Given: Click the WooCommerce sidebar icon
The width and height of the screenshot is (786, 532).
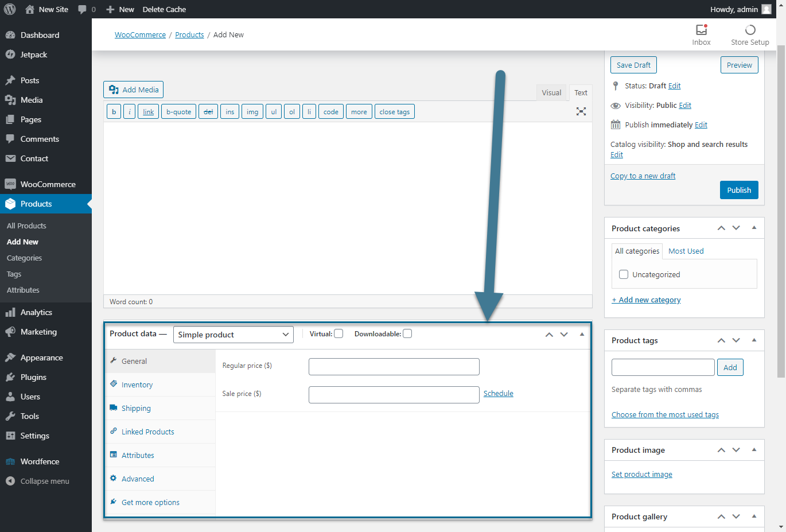Looking at the screenshot, I should pos(10,184).
